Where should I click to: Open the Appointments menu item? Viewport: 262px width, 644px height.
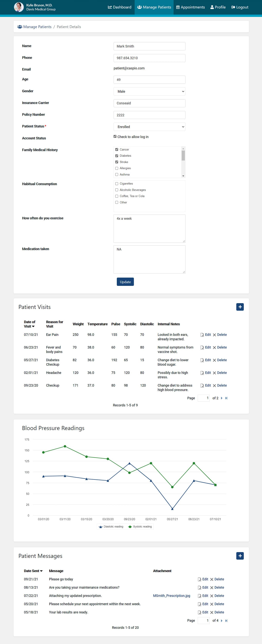pos(190,7)
